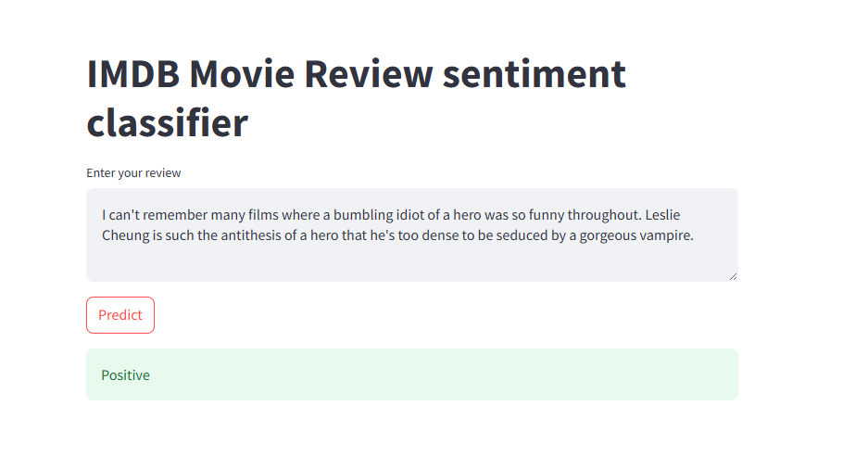Place cursor on 'Leslie' in the review
This screenshot has width=868, height=456.
(x=662, y=215)
